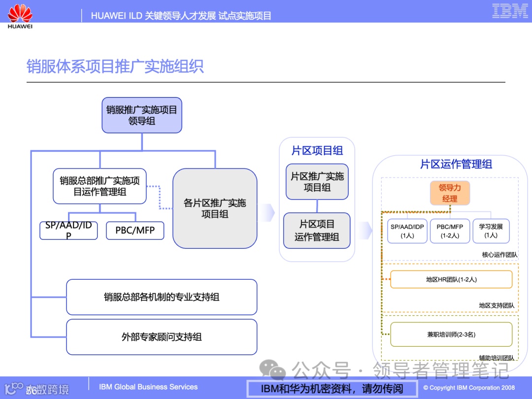Click the 销服推广实施项目领导组 box
The height and width of the screenshot is (399, 532).
tap(141, 115)
